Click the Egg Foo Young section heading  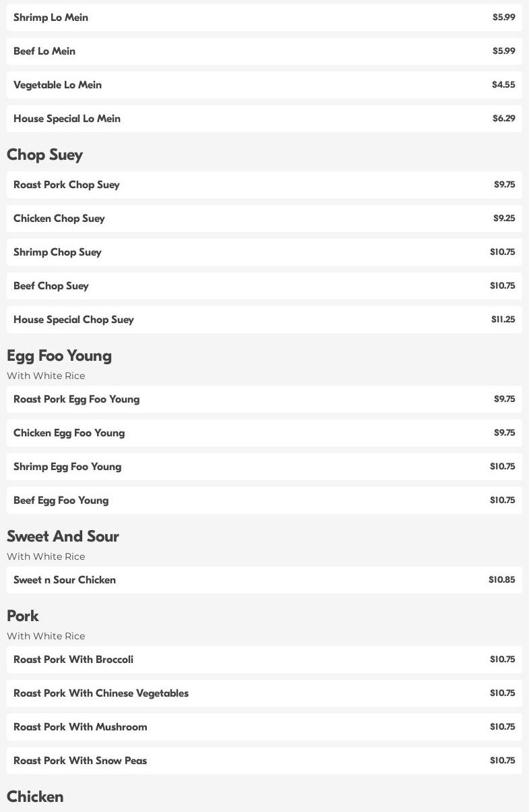tap(59, 356)
